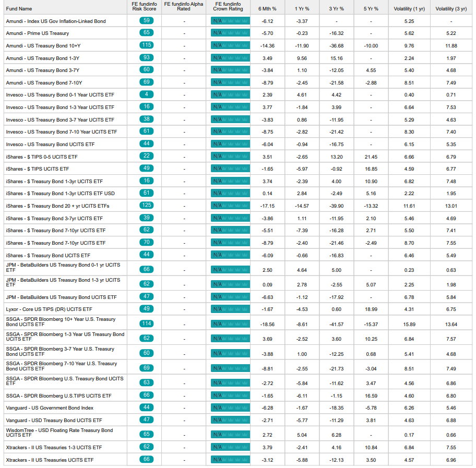Click risk score badge 115 for Amundi Treasury 10+Y
The height and width of the screenshot is (468, 476).
click(x=147, y=45)
